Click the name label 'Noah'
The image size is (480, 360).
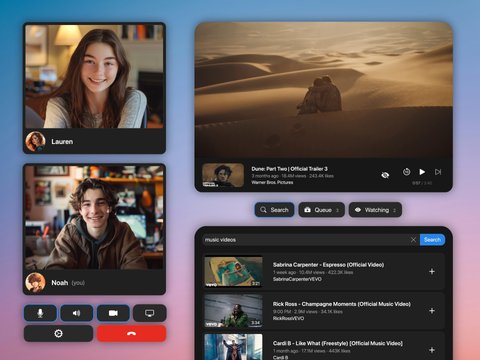pyautogui.click(x=60, y=283)
